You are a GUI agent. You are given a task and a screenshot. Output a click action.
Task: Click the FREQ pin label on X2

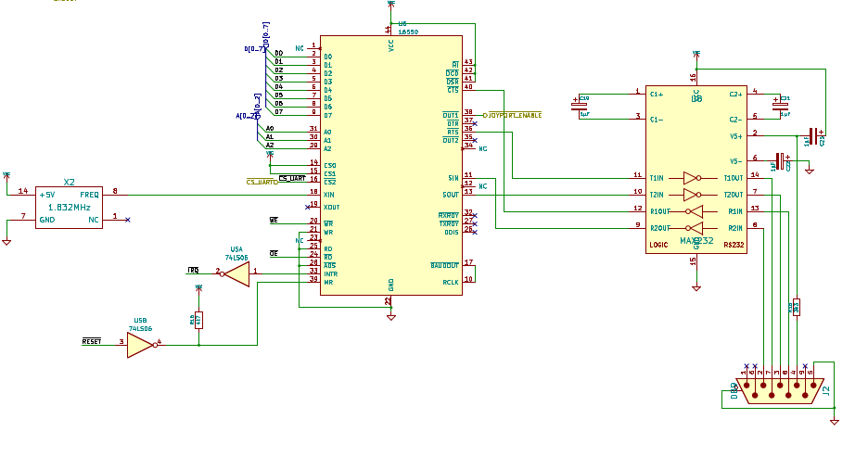pos(89,195)
